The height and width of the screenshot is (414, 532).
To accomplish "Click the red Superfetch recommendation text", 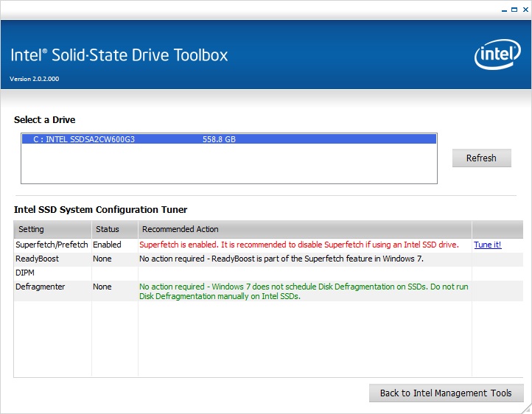I will pyautogui.click(x=298, y=245).
